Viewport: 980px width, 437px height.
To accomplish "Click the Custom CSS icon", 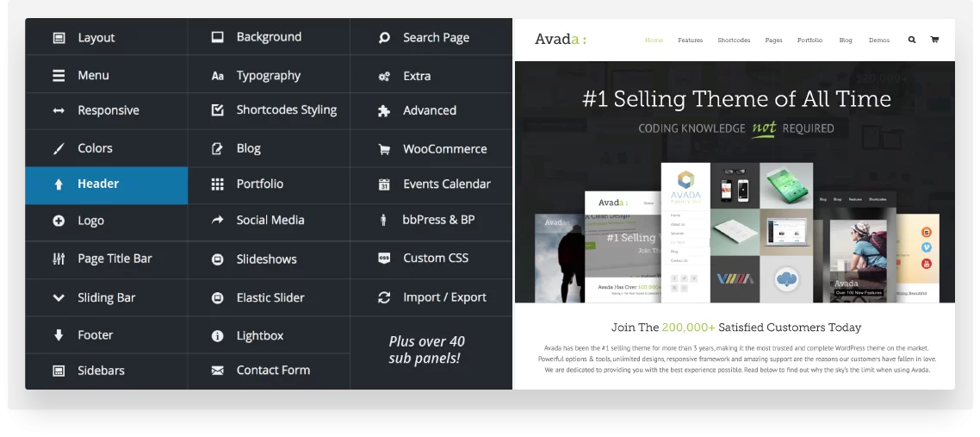I will tap(384, 259).
